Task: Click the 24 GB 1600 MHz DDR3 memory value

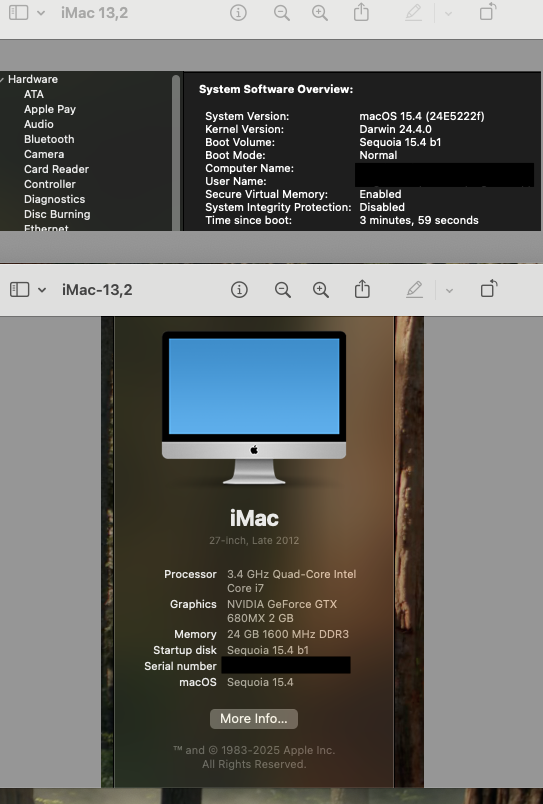Action: [288, 634]
